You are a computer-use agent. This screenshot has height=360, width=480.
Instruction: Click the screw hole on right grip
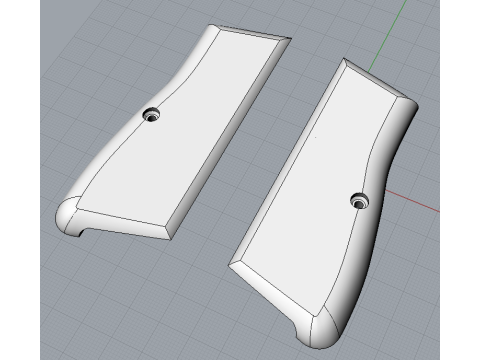coord(360,201)
